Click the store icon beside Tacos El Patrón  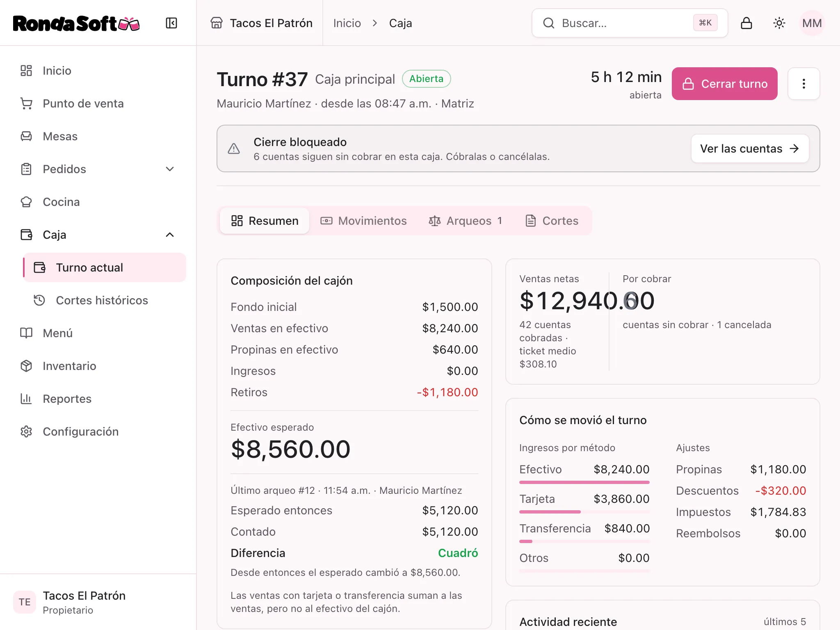(217, 23)
